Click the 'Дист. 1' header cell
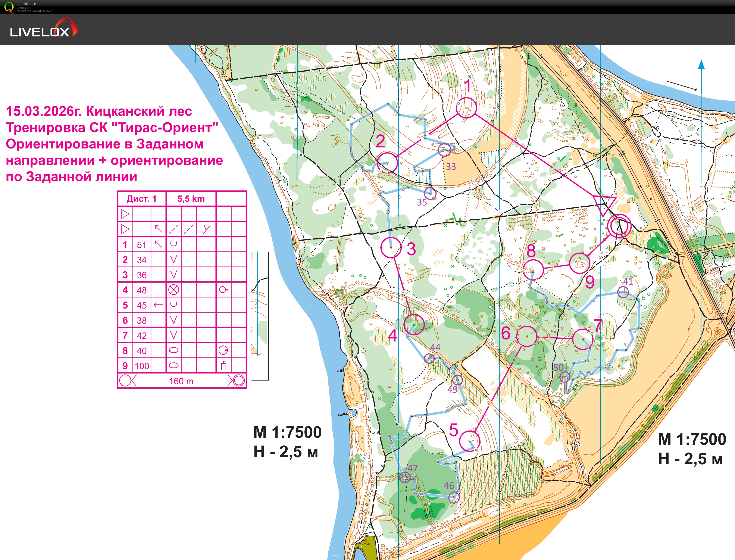Image resolution: width=735 pixels, height=560 pixels. pyautogui.click(x=141, y=199)
